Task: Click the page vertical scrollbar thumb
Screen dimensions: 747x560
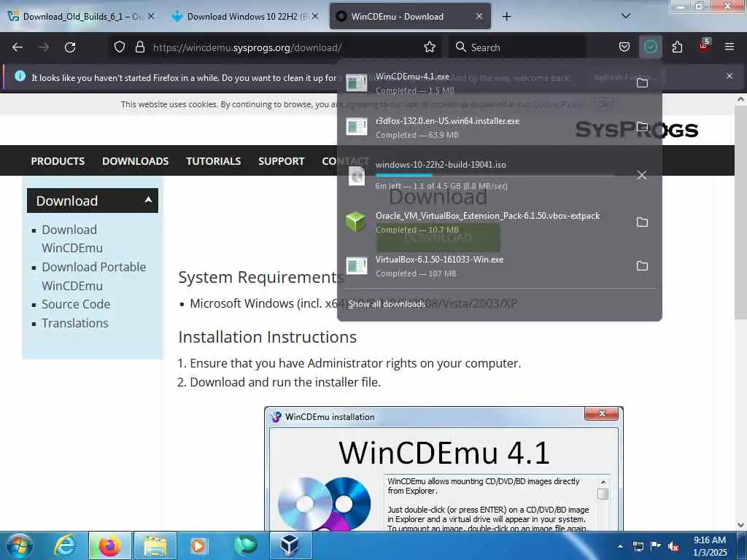Action: (740, 212)
